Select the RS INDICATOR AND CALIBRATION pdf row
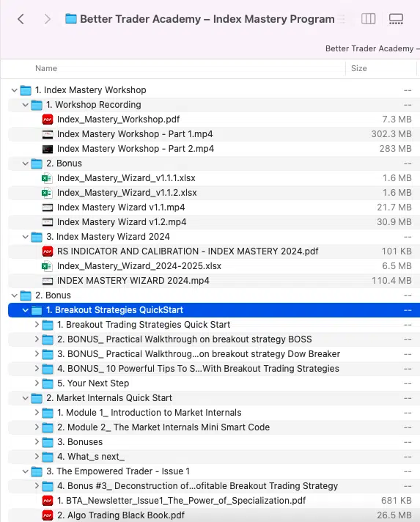This screenshot has width=420, height=522. point(214,251)
